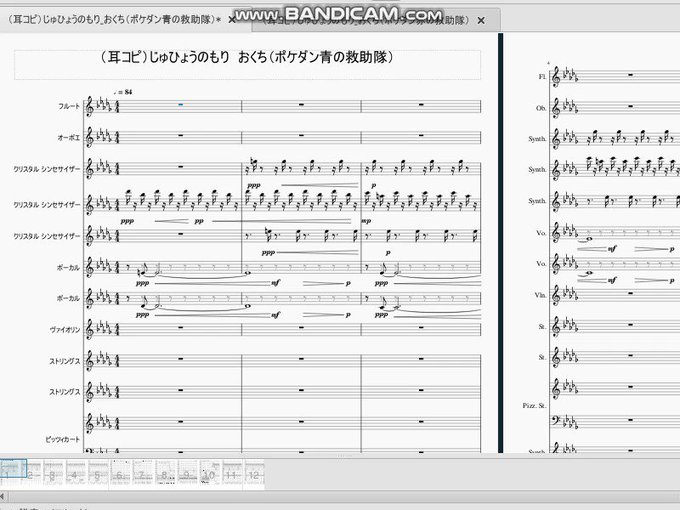
Task: Select the ピッツィカート instrument name
Action: coord(63,439)
